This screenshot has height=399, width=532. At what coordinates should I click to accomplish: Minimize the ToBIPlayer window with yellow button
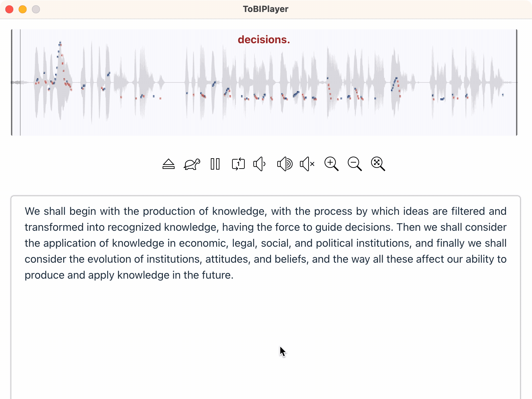click(x=23, y=9)
